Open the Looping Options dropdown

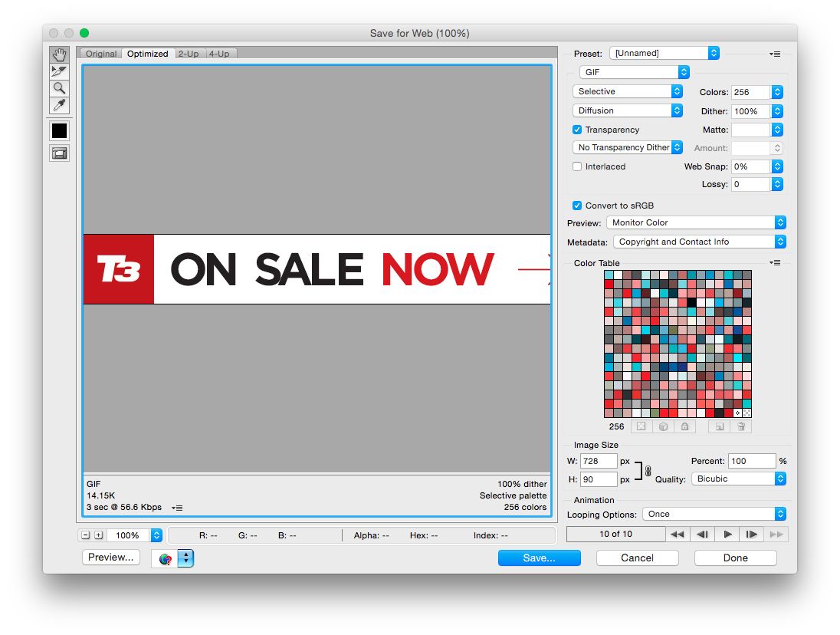(x=714, y=514)
